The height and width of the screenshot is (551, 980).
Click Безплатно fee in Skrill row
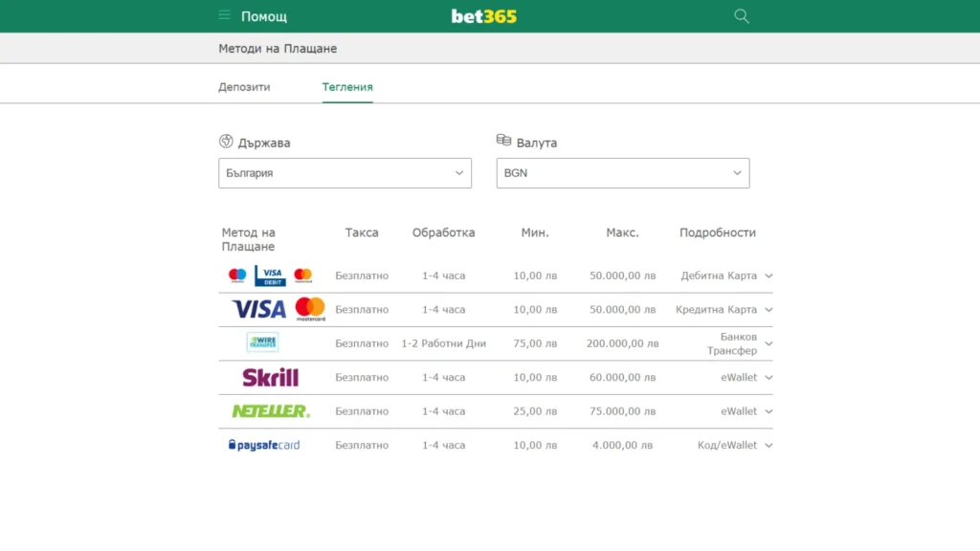[x=362, y=377]
